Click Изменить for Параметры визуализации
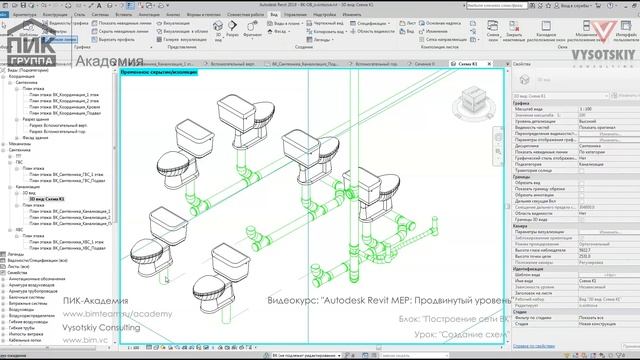This screenshot has width=640, height=360. coord(609,232)
